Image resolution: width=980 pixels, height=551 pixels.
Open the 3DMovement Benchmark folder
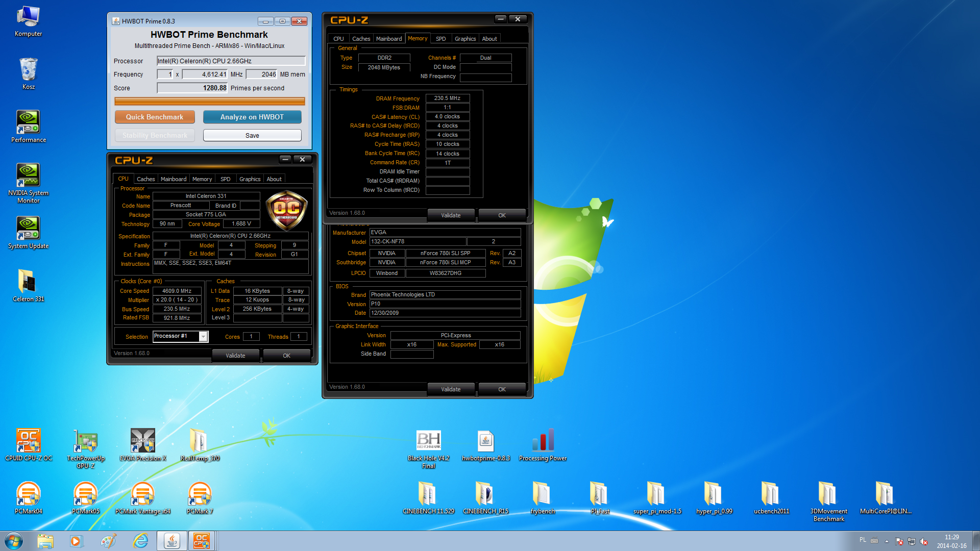point(828,502)
